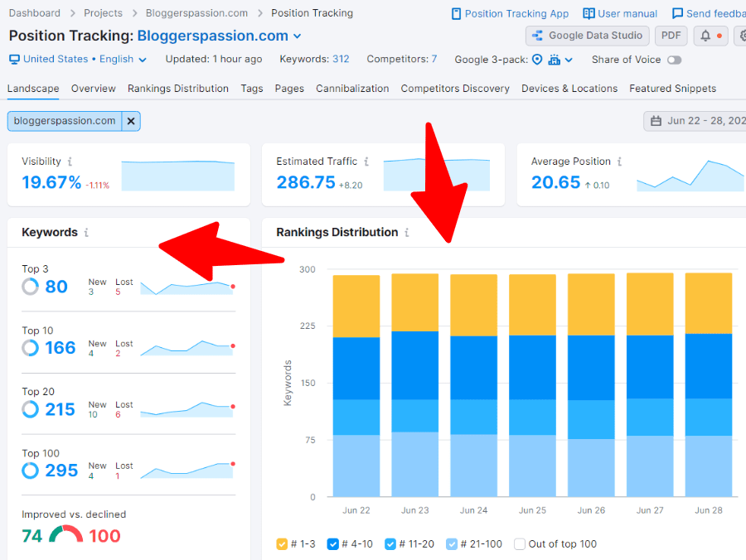Toggle the Share of Voice switch
This screenshot has height=560, width=746.
click(672, 60)
